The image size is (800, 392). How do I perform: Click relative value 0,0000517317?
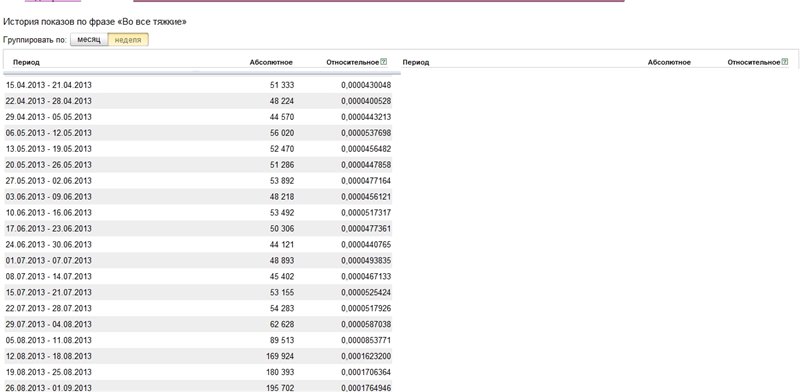(x=366, y=212)
